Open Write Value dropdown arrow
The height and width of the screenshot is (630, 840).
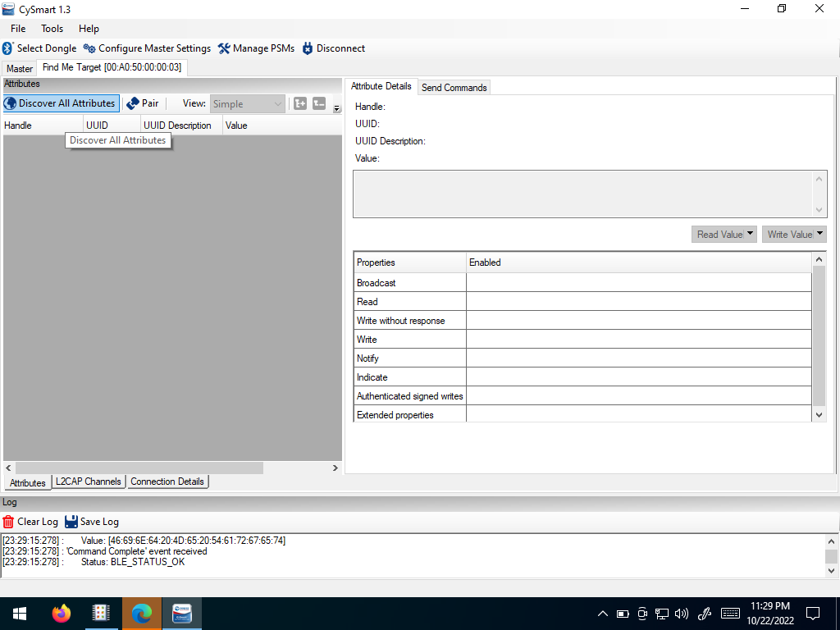coord(819,234)
